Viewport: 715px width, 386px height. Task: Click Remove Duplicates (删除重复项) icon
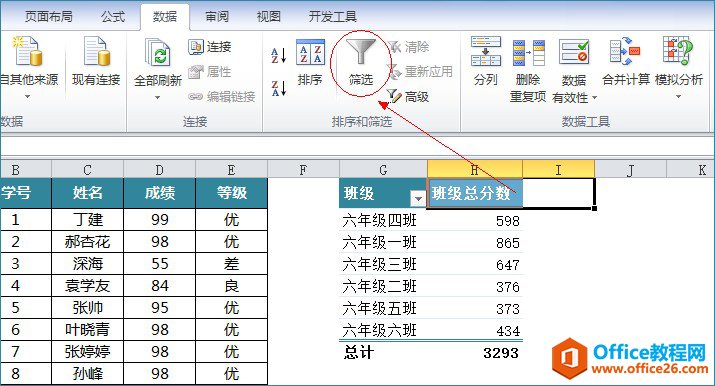[x=528, y=52]
